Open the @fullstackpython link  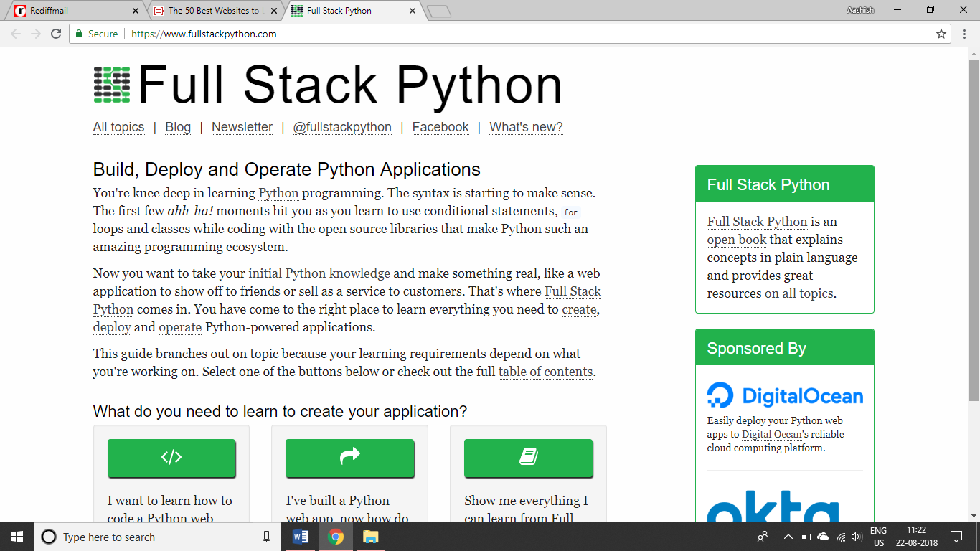pos(342,127)
